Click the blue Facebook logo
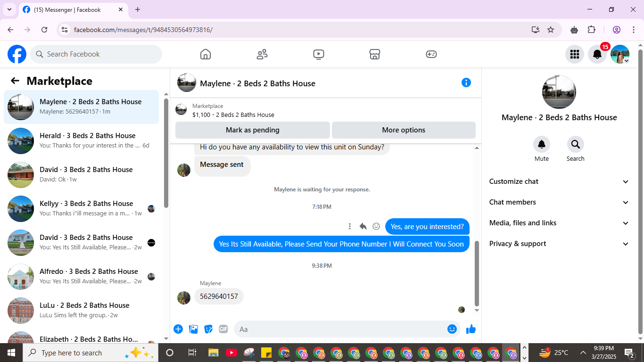This screenshot has width=644, height=362. click(x=17, y=54)
